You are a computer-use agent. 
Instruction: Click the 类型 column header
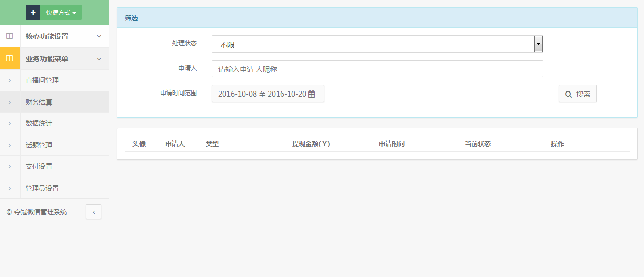click(212, 144)
